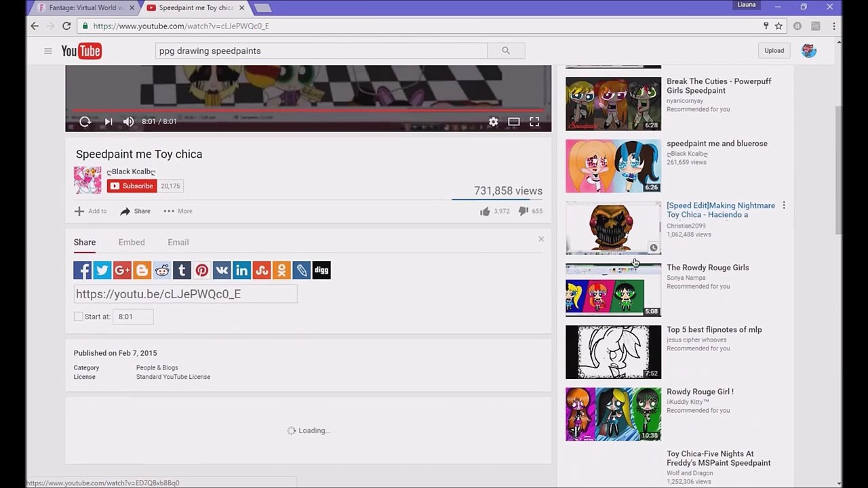Screen dimensions: 868x488
Task: Open 'Top 5 best flipnotes of mlp' thumbnail
Action: tap(613, 352)
